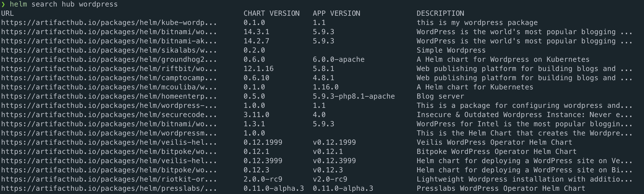The width and height of the screenshot is (644, 194).
Task: Click chart version 14.3.1
Action: pyautogui.click(x=257, y=32)
